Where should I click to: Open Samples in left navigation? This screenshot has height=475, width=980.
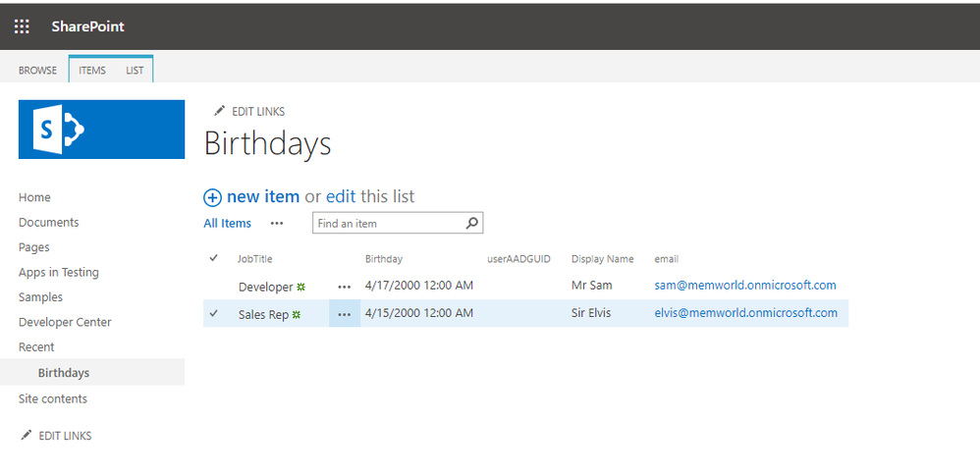[x=40, y=297]
